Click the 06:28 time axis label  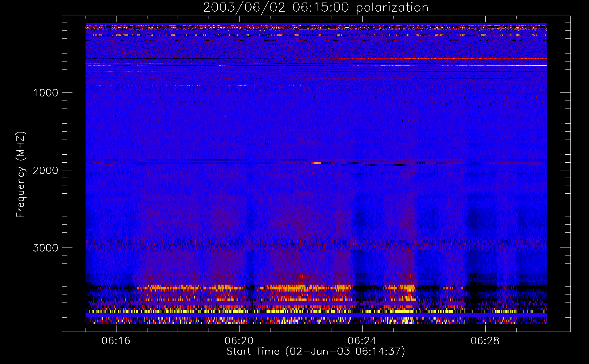(x=485, y=341)
